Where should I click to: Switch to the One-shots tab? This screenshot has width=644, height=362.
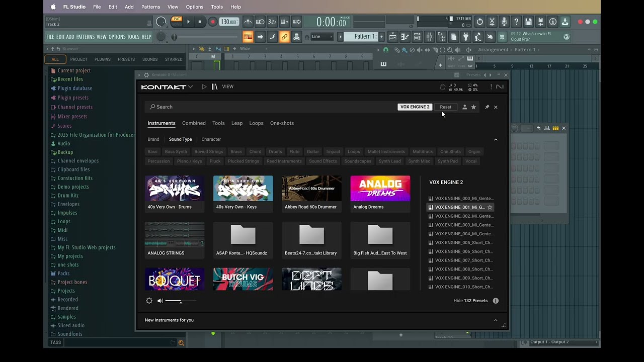click(282, 123)
